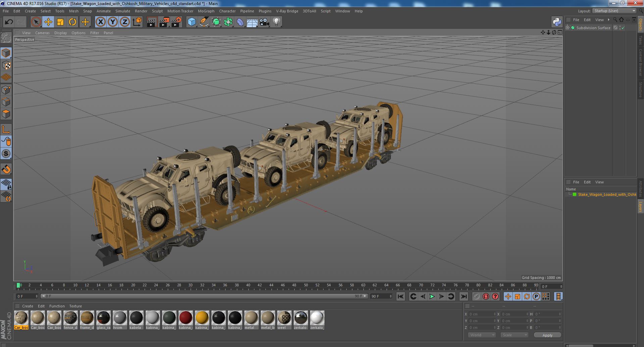This screenshot has width=644, height=347.
Task: Render the active view
Action: 152,22
